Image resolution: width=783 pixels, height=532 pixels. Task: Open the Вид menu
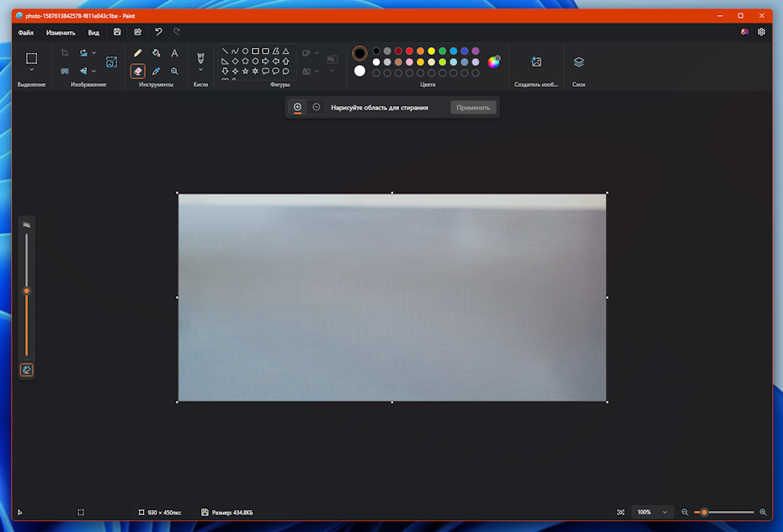click(x=93, y=33)
